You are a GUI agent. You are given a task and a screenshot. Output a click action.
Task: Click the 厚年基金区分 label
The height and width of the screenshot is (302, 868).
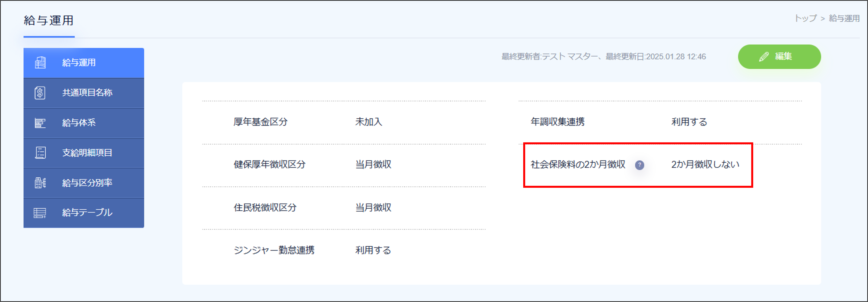point(261,122)
